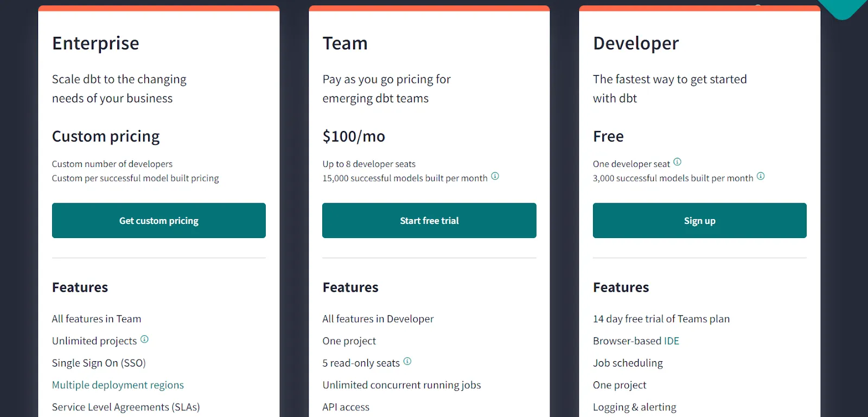868x417 pixels.
Task: Open the Multiple deployment regions link
Action: point(118,385)
